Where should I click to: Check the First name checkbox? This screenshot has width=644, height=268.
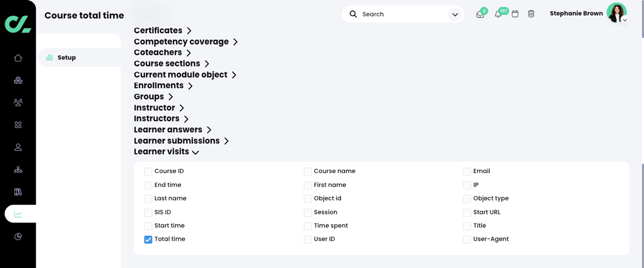tap(307, 185)
